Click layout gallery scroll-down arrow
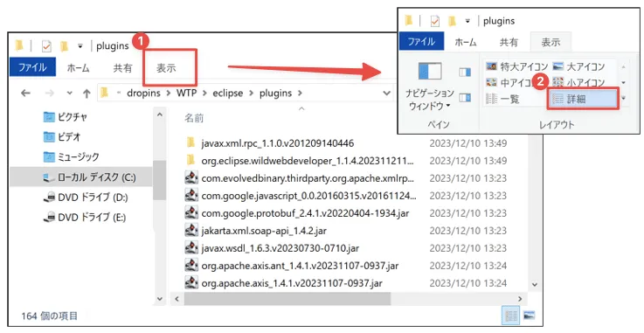The height and width of the screenshot is (333, 644). [623, 82]
